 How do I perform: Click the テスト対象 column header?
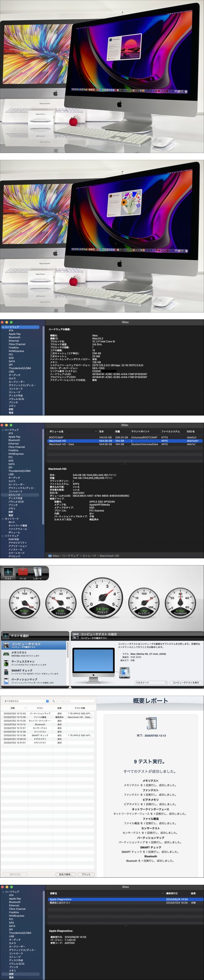pos(80,708)
